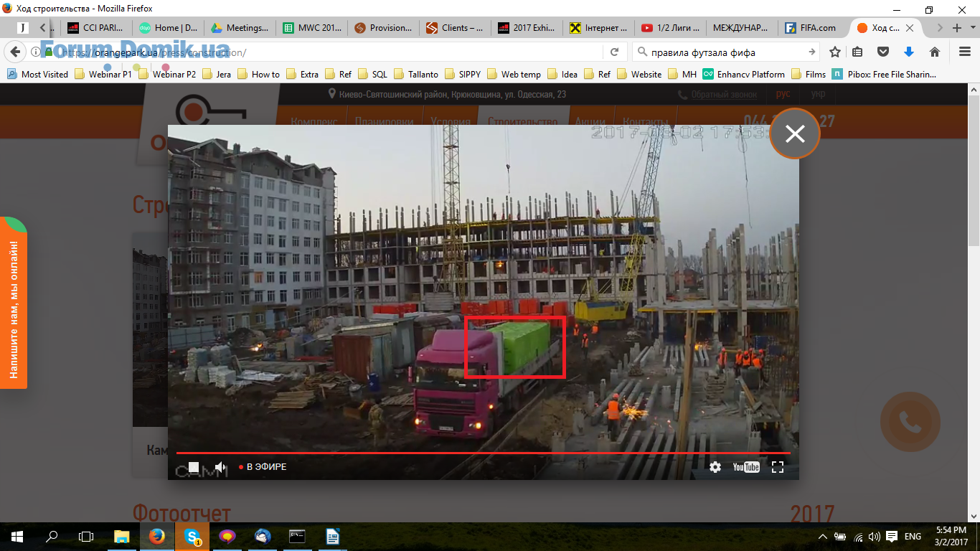Open the 'Most Visited' bookmarks folder

[37, 74]
